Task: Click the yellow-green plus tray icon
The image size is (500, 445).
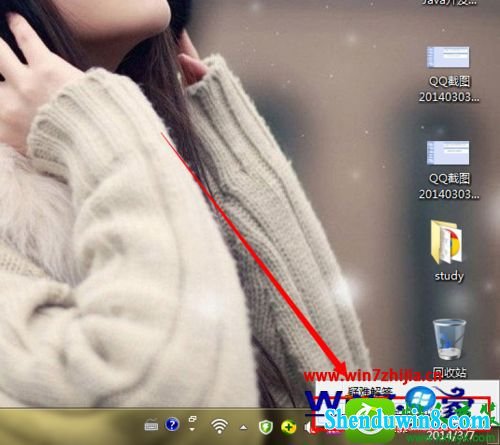Action: (x=289, y=427)
